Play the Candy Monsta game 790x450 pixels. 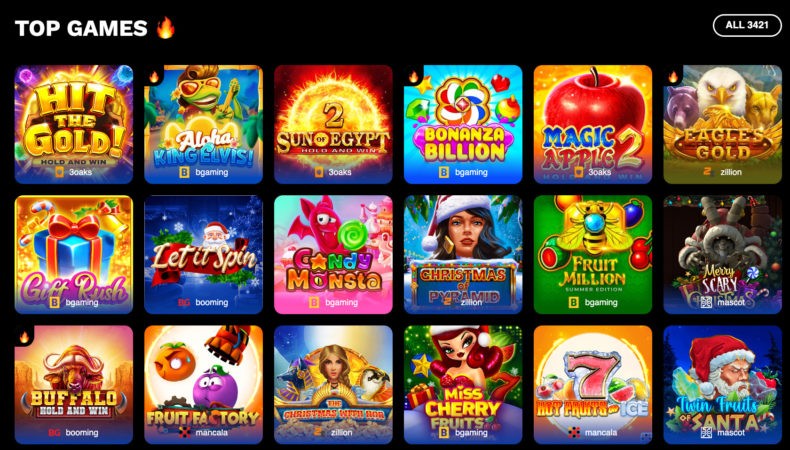[333, 254]
